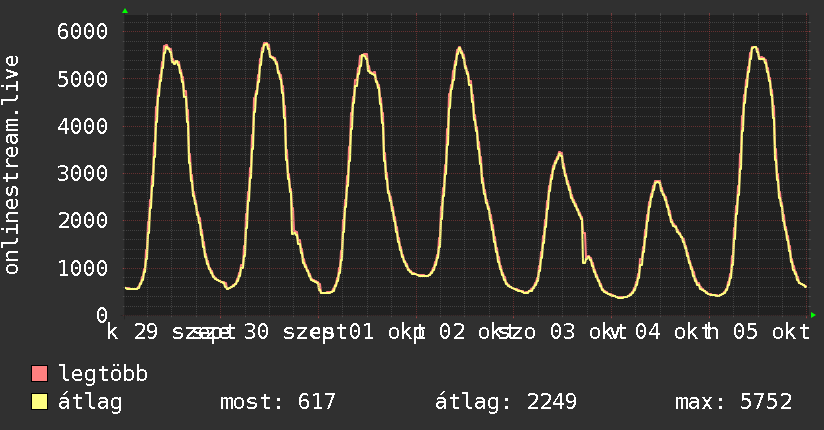Click the onlinestream.live vertical axis title
Image resolution: width=824 pixels, height=430 pixels.
pyautogui.click(x=11, y=165)
